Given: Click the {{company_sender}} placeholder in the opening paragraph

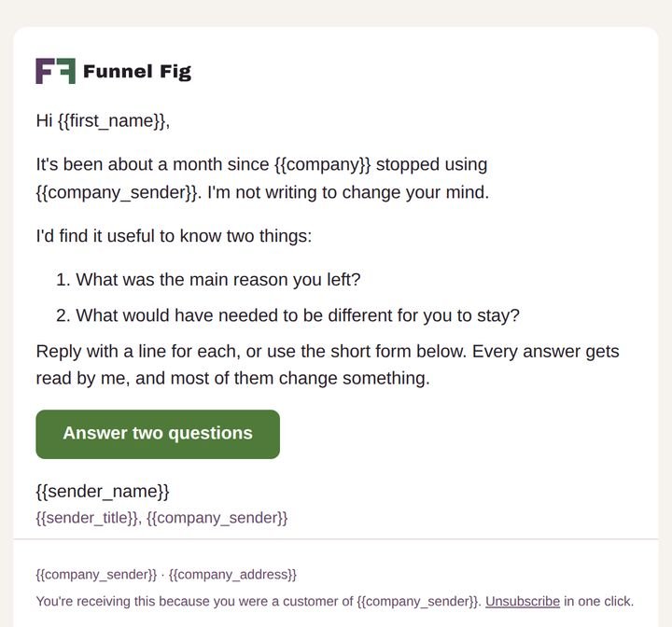Looking at the screenshot, I should [x=119, y=192].
